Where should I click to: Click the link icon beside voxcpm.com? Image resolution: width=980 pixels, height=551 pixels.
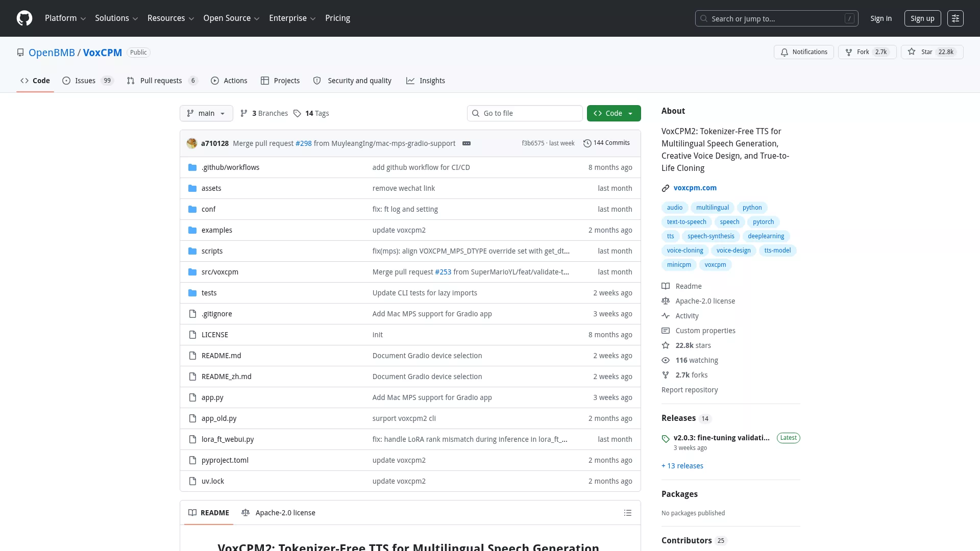[x=666, y=188]
